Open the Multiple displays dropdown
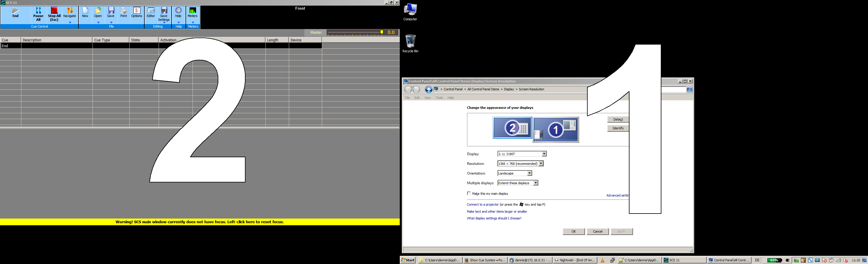 [536, 183]
